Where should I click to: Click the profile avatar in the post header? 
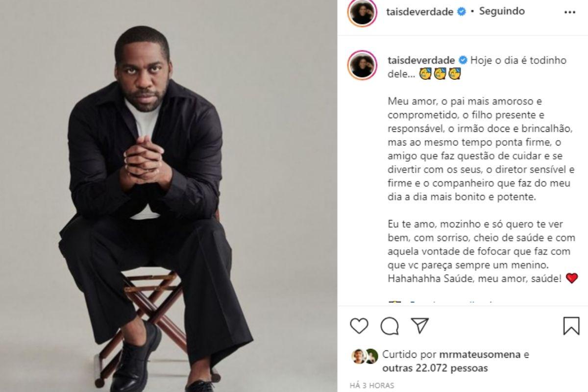362,12
